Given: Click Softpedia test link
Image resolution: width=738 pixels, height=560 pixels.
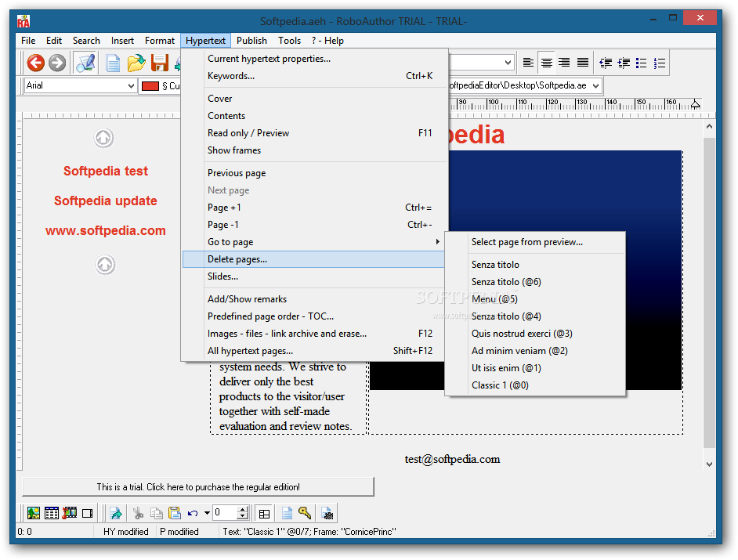Looking at the screenshot, I should coord(106,171).
